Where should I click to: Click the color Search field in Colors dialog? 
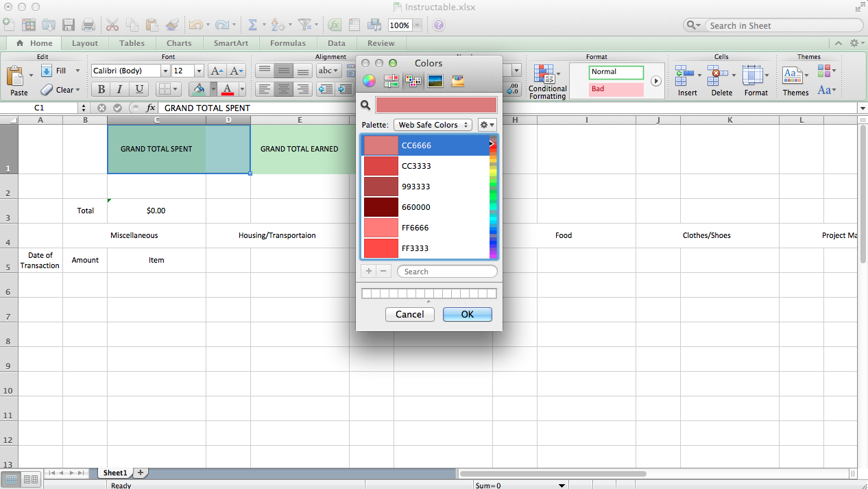(447, 272)
